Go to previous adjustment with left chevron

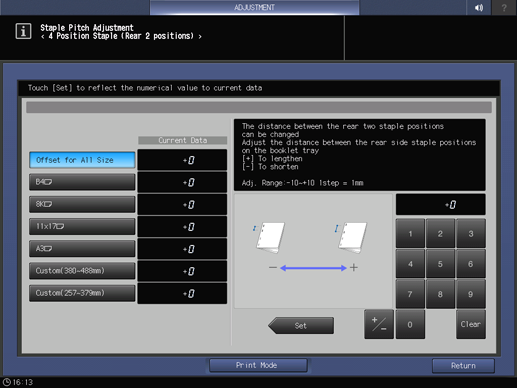[x=43, y=36]
